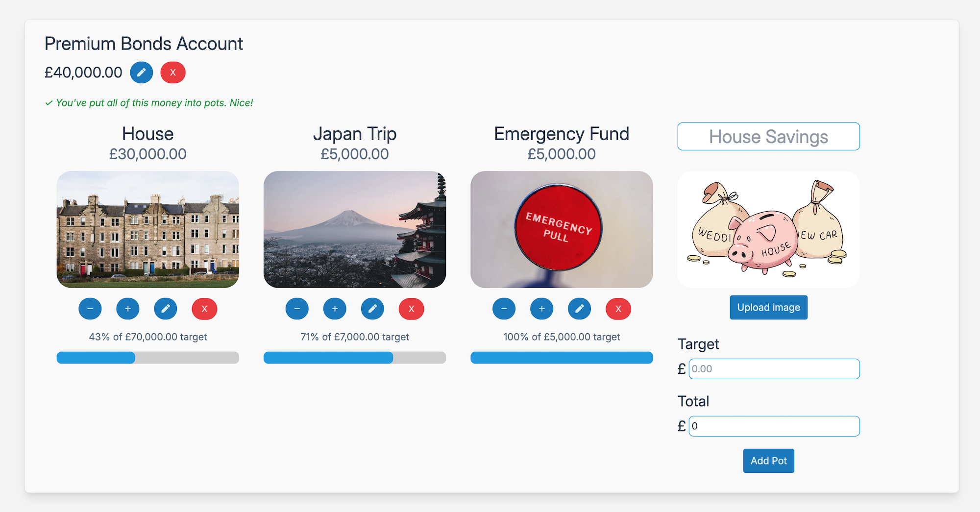Edit the Japan Trip pot

coord(372,309)
